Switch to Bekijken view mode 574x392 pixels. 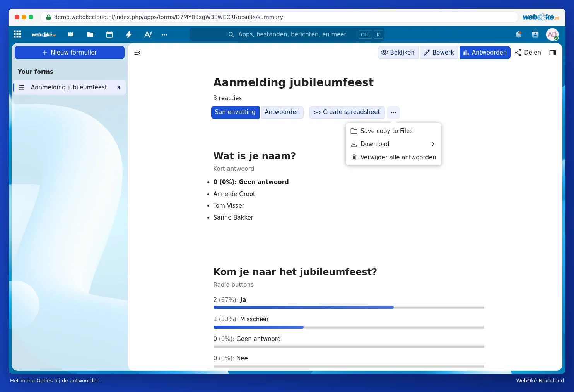tap(398, 53)
